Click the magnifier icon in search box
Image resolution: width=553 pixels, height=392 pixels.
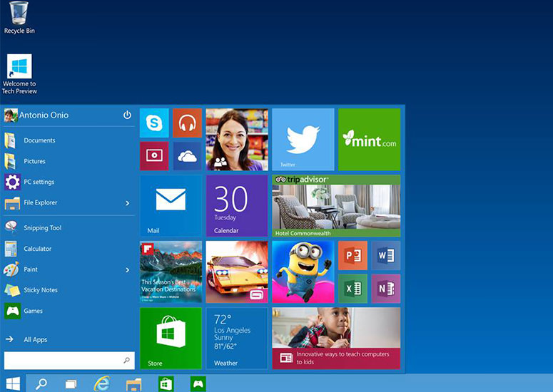tap(126, 361)
